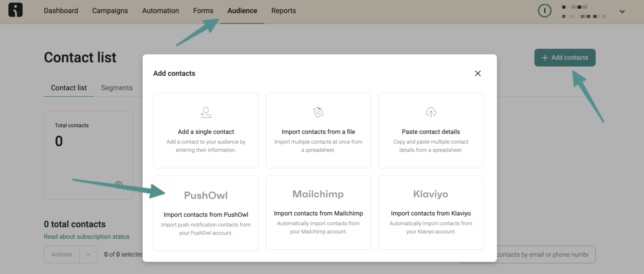The width and height of the screenshot is (644, 274).
Task: Click the Add contacts button
Action: (x=565, y=57)
